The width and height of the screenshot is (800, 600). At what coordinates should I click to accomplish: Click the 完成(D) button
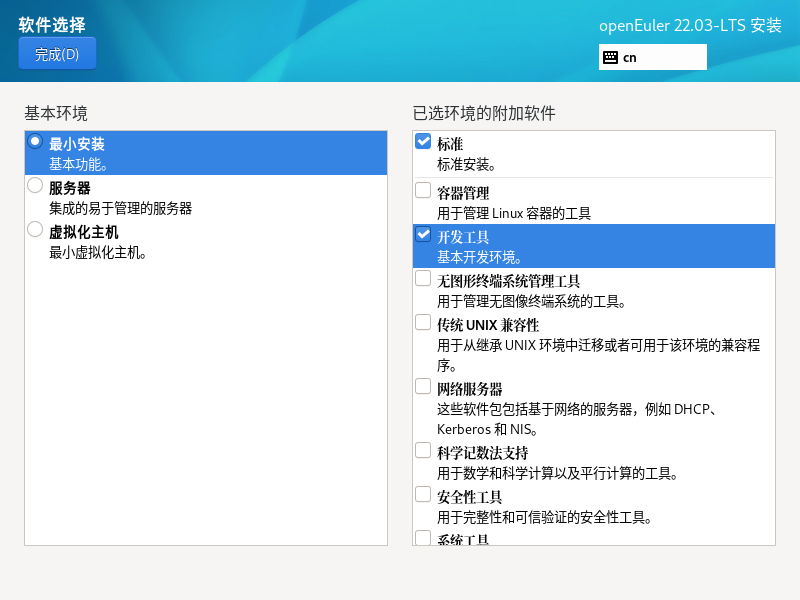(x=57, y=53)
